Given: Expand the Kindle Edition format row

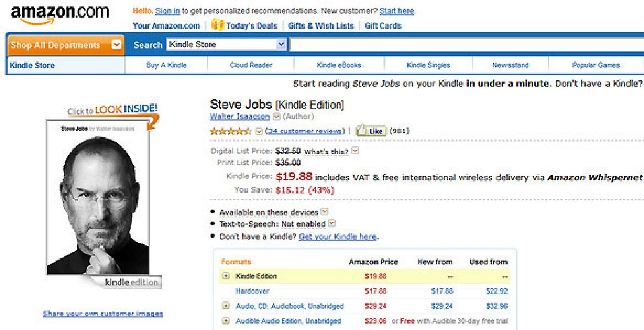Looking at the screenshot, I should coord(226,276).
